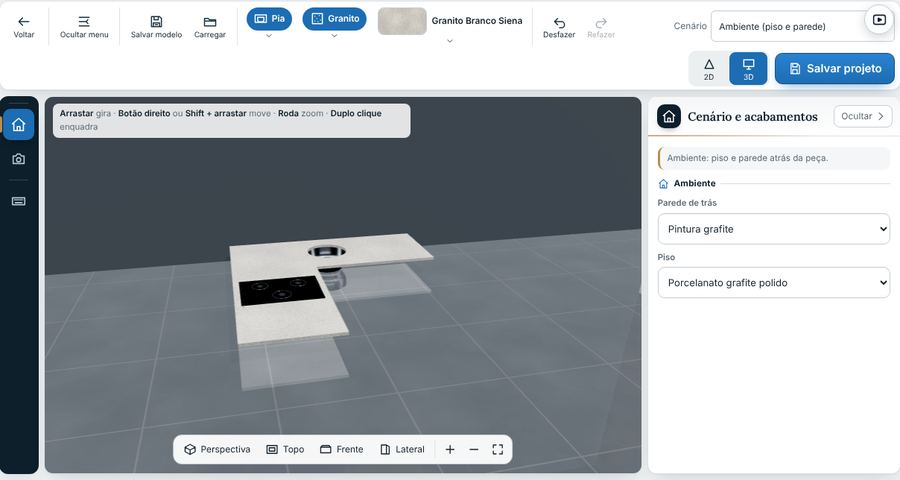Click the 'Ambiente: piso e parede atrás da peça.' note
Viewport: 900px width, 480px height.
click(x=774, y=158)
